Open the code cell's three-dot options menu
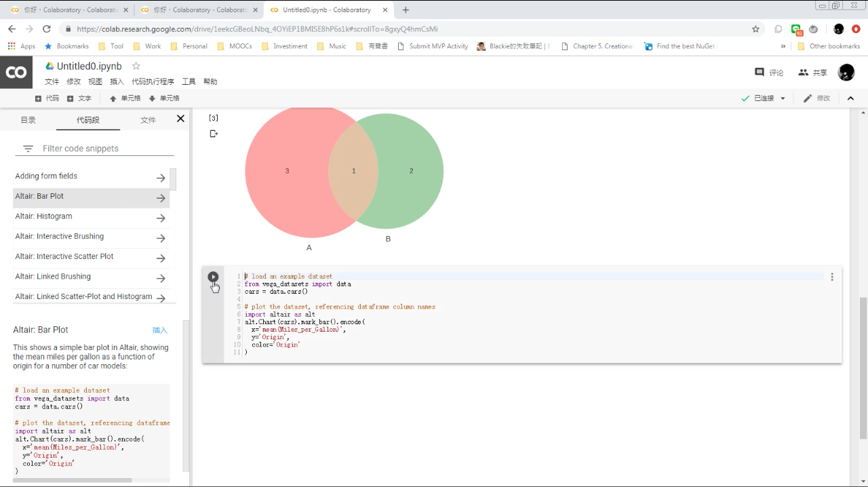868x487 pixels. [832, 277]
